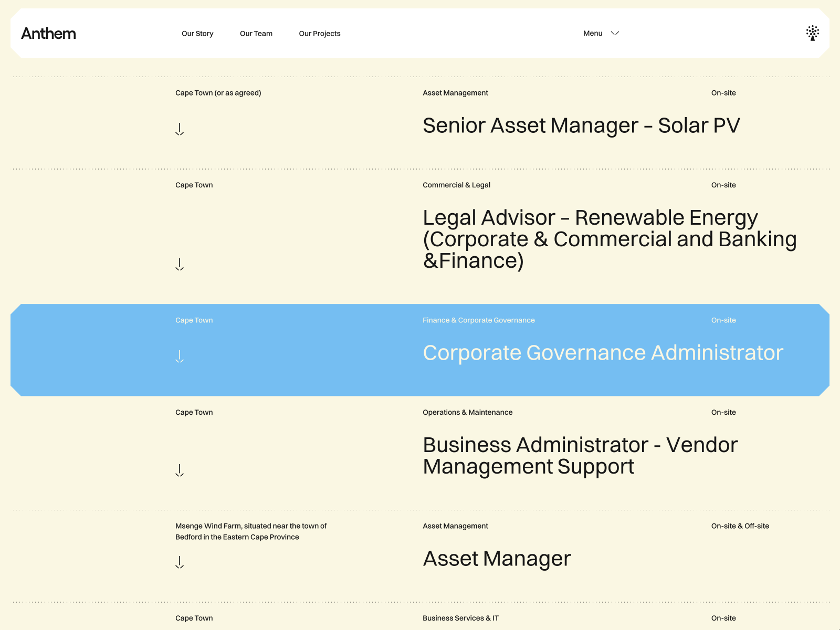
Task: Click the dotted tree icon in header
Action: click(x=812, y=33)
